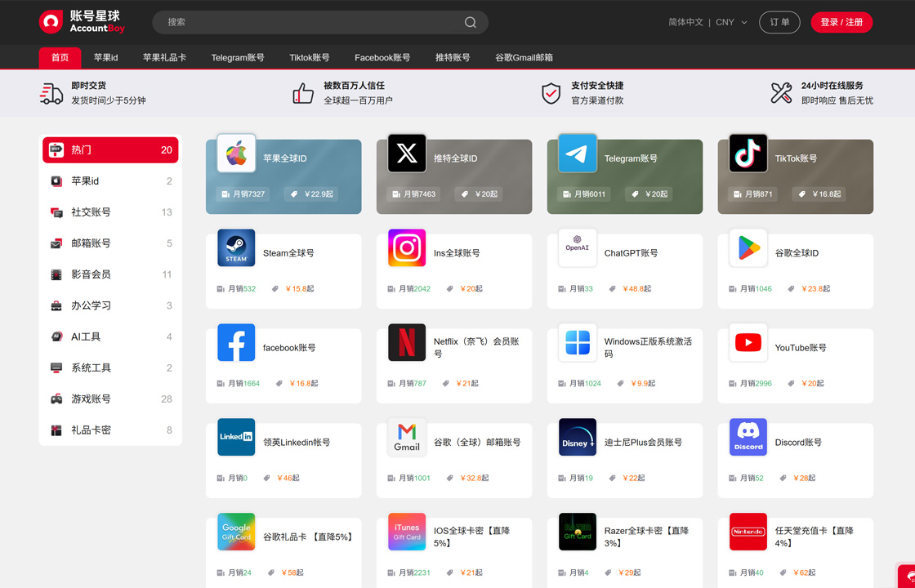This screenshot has height=588, width=915.
Task: Switch language from 简体中文
Action: click(x=685, y=22)
